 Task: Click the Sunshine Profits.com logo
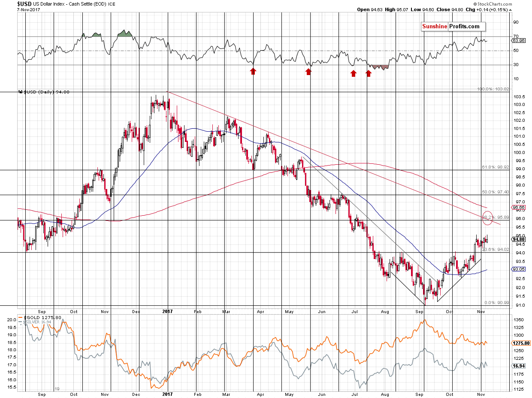tap(453, 27)
